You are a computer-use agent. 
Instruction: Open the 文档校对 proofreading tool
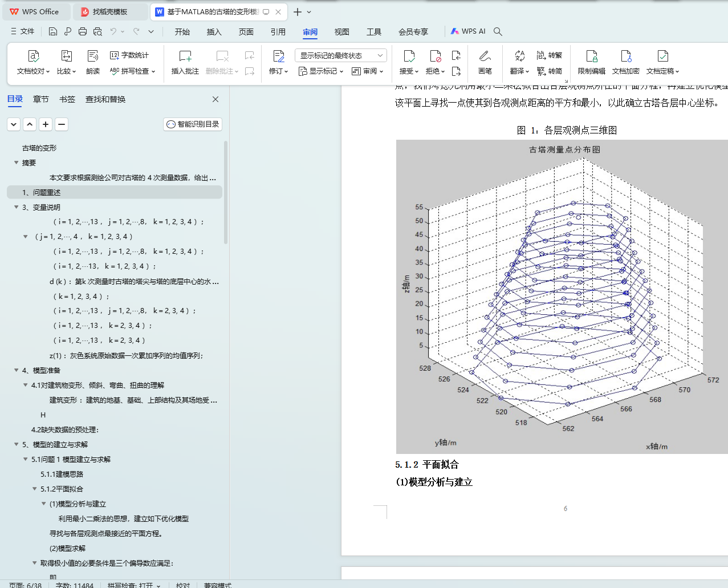tap(33, 62)
